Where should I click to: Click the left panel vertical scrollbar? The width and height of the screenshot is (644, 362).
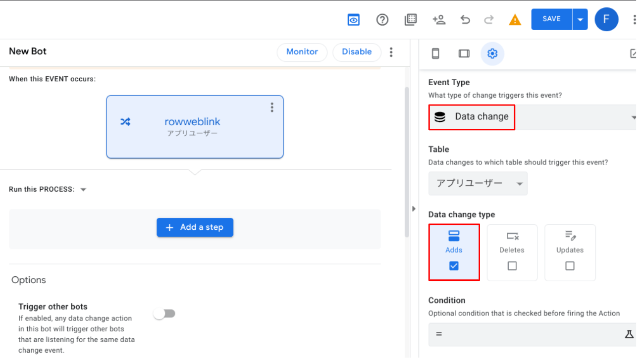(407, 162)
